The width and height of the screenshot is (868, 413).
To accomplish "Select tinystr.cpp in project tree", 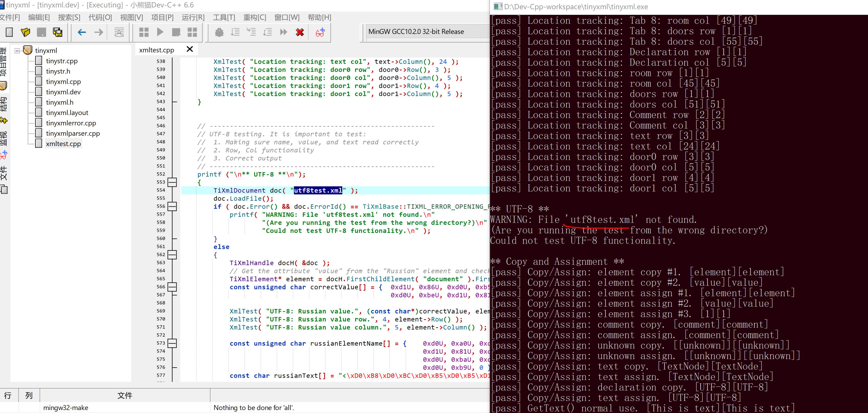I will click(x=62, y=61).
